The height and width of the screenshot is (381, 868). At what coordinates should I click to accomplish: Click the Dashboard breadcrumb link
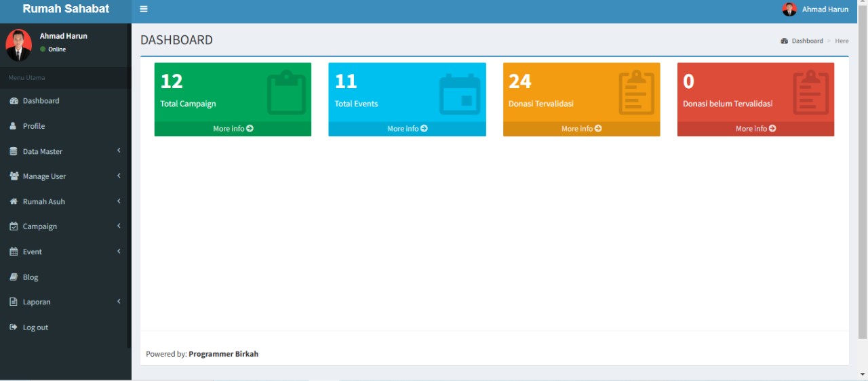tap(807, 41)
